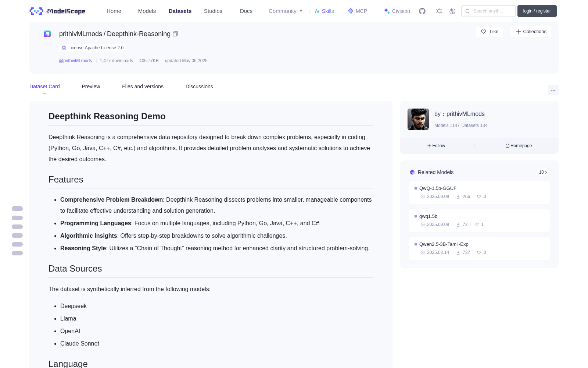Click the download icon on qwq1.5b card
This screenshot has height=368, width=588.
pos(458,224)
